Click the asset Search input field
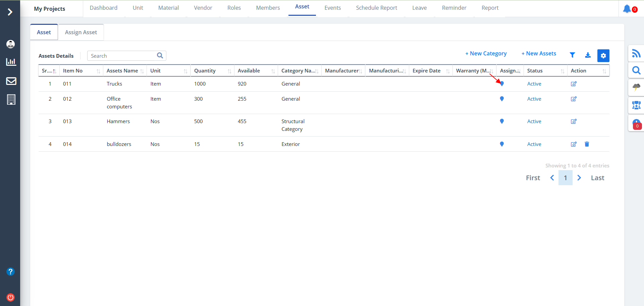 [x=122, y=56]
